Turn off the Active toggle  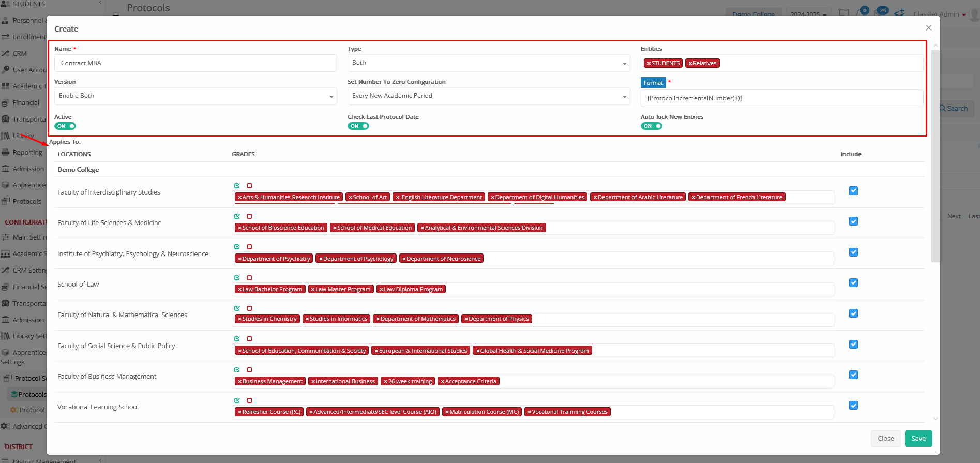(65, 126)
